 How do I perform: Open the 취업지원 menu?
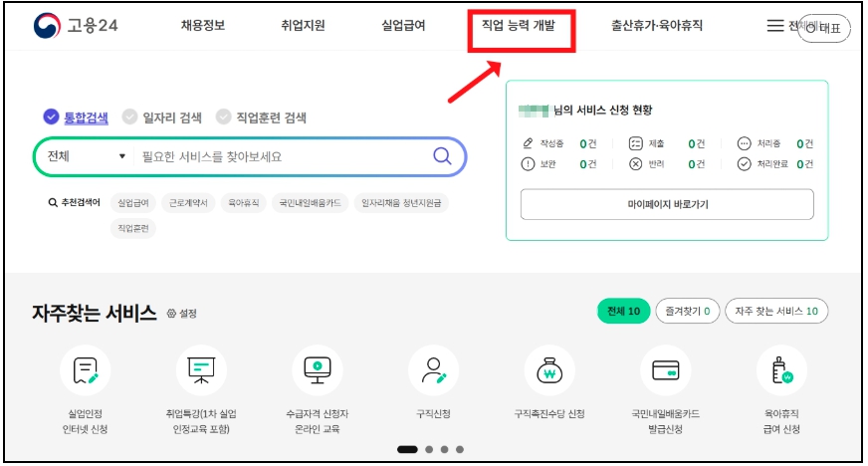tap(303, 26)
